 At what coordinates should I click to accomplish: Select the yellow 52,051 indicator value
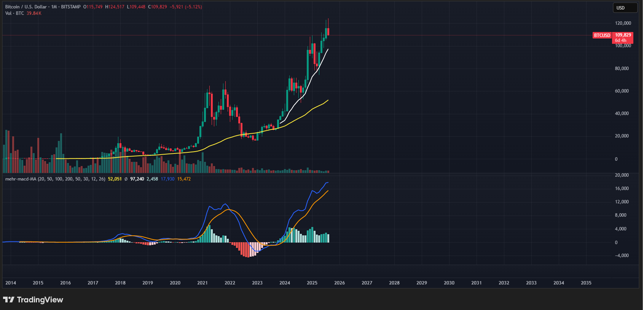(115, 179)
